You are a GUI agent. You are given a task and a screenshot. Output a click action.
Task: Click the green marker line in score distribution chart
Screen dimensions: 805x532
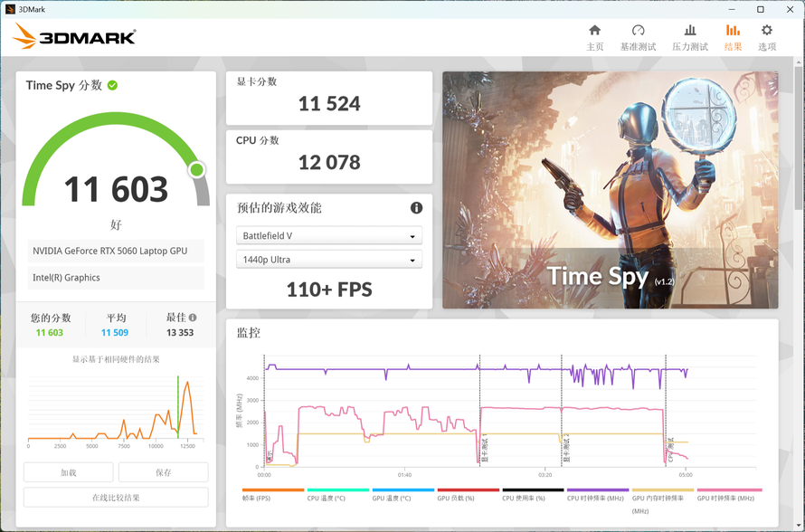pos(178,407)
